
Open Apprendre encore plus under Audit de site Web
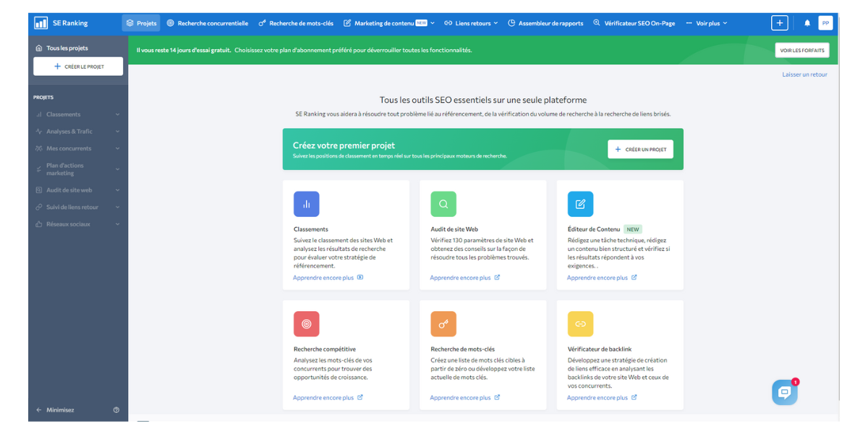(x=464, y=278)
